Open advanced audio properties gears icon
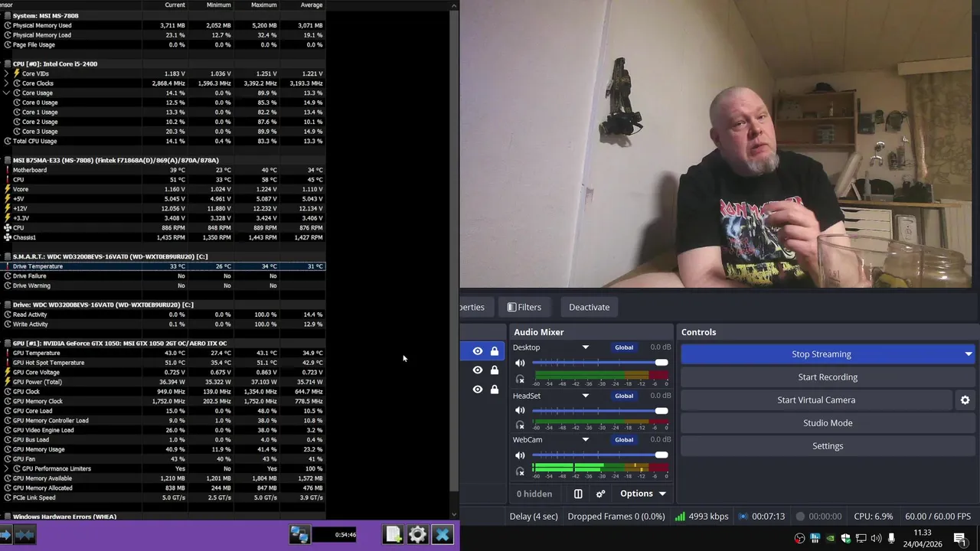This screenshot has width=980, height=551. 601,494
